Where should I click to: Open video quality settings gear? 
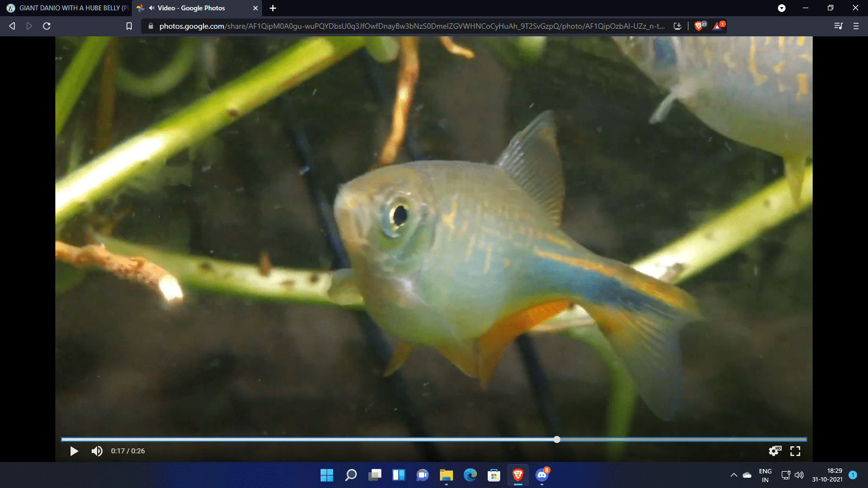(774, 451)
